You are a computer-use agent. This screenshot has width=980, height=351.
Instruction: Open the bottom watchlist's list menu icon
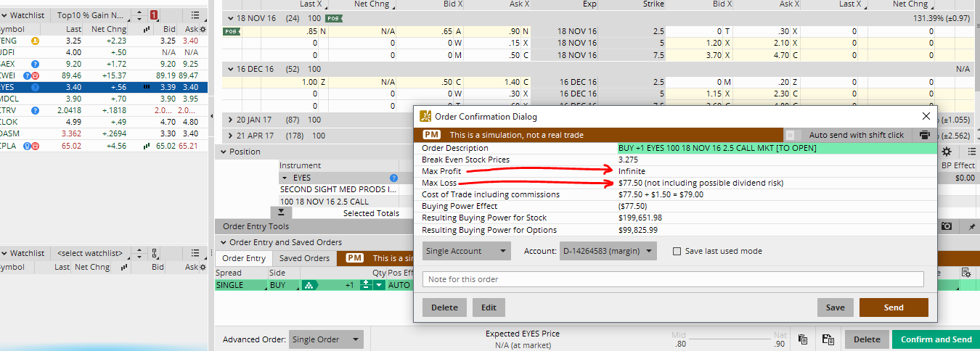click(x=195, y=253)
